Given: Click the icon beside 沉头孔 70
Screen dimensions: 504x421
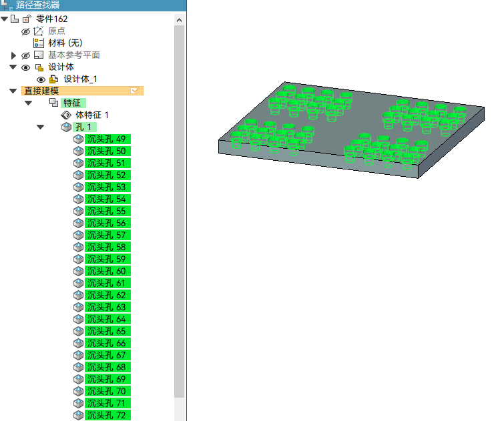Looking at the screenshot, I should click(78, 391).
